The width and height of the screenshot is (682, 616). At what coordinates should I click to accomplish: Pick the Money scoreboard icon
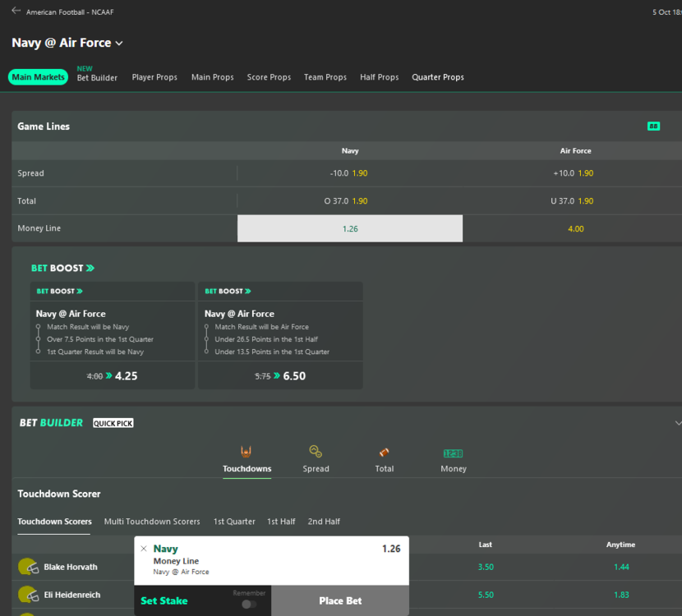[453, 453]
